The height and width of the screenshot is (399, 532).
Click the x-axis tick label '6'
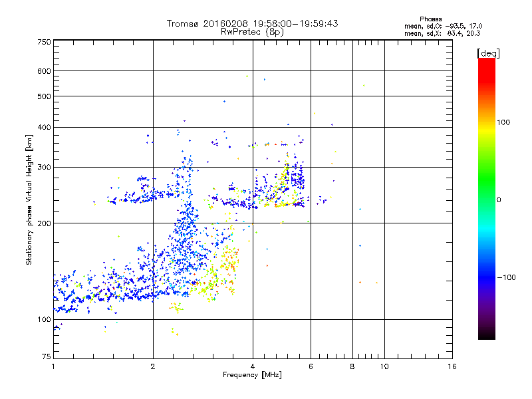[x=311, y=366]
